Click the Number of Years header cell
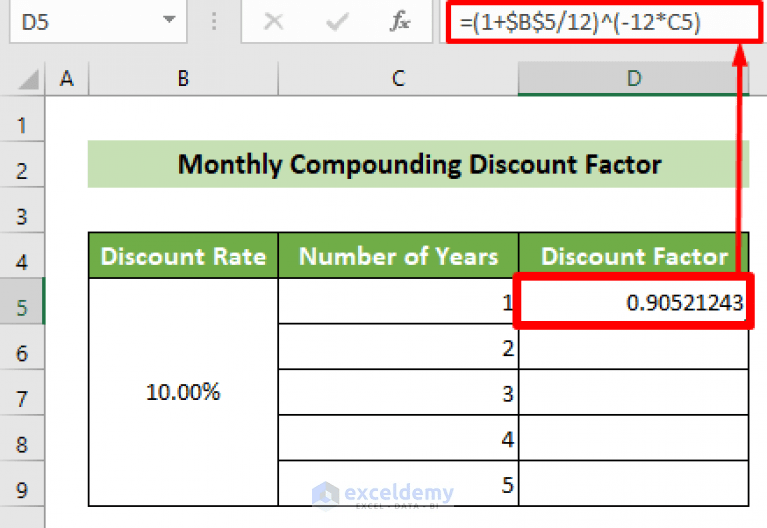Screen dimensions: 767x528 (x=398, y=256)
